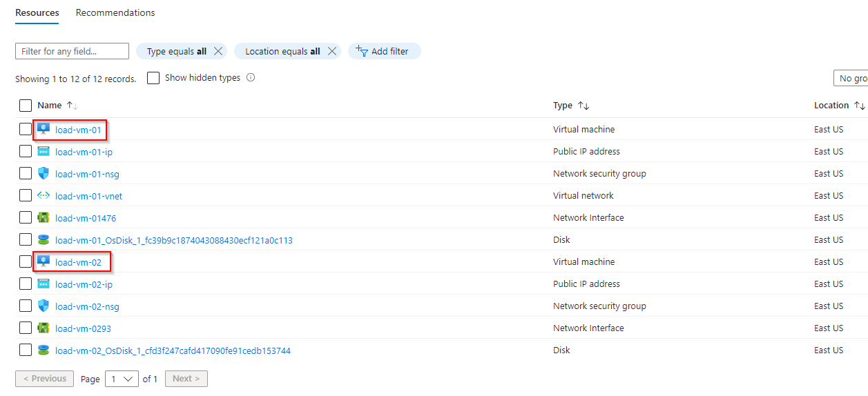Screen dimensions: 868x396
Task: Check the box for load-vm-01-nsg
Action: [x=26, y=173]
